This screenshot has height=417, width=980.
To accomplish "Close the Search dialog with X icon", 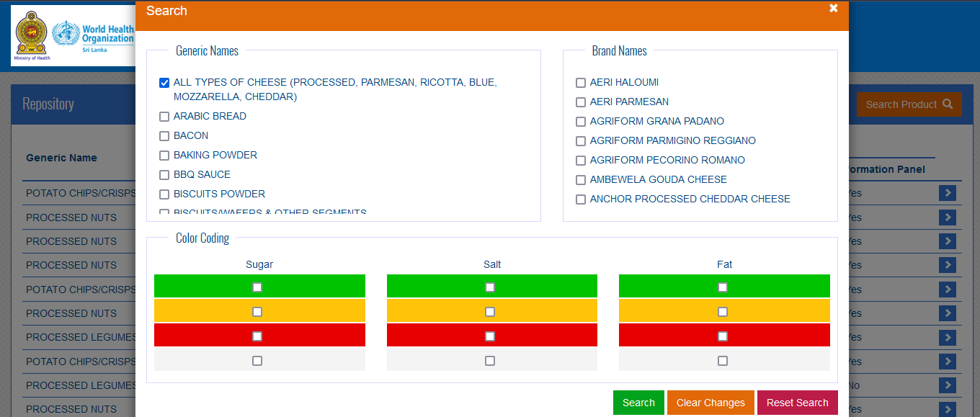I will [x=833, y=9].
